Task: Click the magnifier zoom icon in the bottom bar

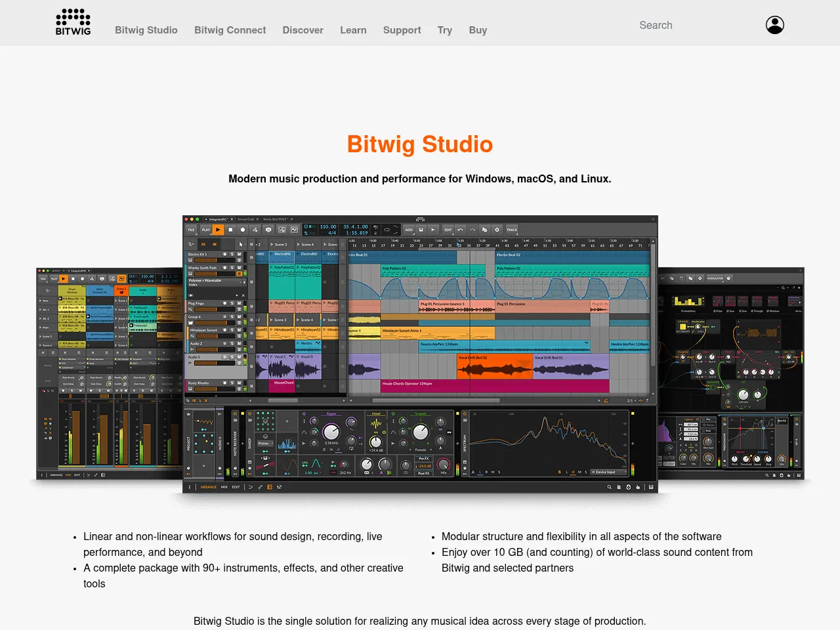Action: (608, 487)
